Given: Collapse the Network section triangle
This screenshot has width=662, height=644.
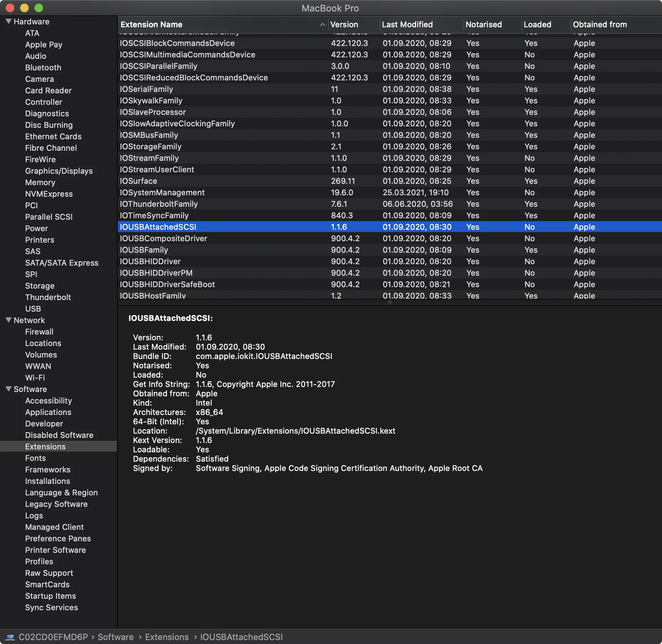Looking at the screenshot, I should click(9, 320).
